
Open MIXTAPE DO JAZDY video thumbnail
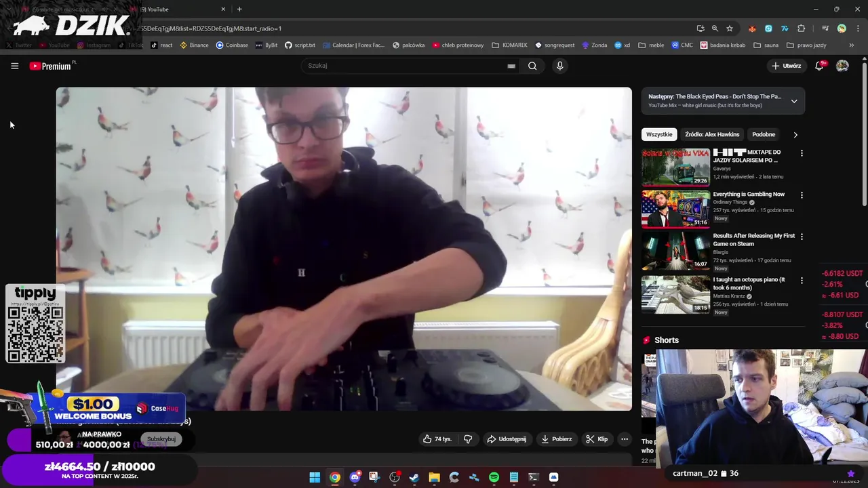point(675,167)
